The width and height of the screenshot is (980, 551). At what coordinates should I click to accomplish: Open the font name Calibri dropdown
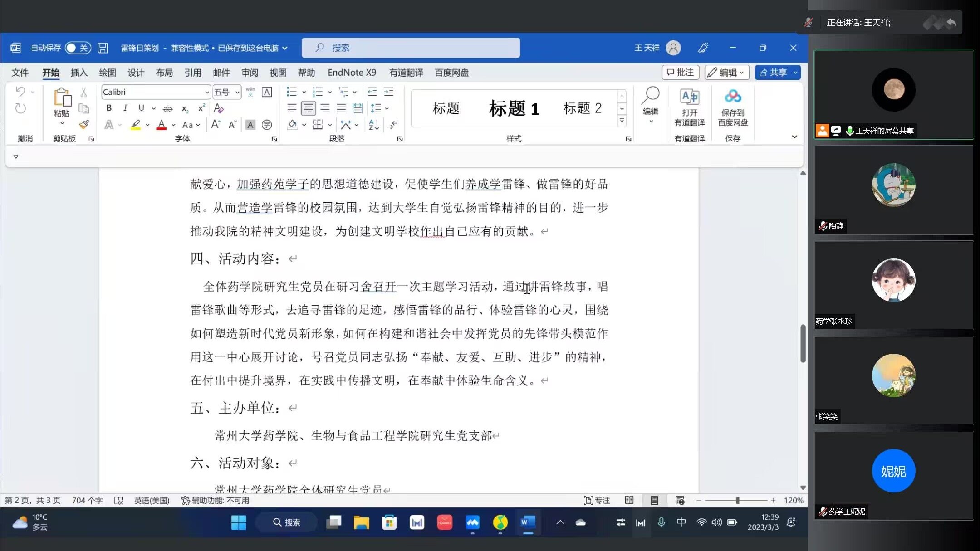[207, 92]
